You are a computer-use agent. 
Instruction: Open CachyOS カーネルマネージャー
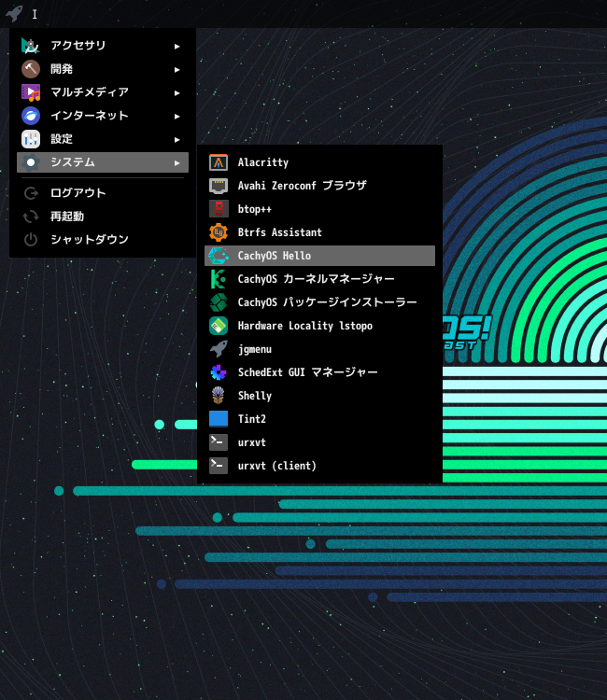click(x=319, y=279)
